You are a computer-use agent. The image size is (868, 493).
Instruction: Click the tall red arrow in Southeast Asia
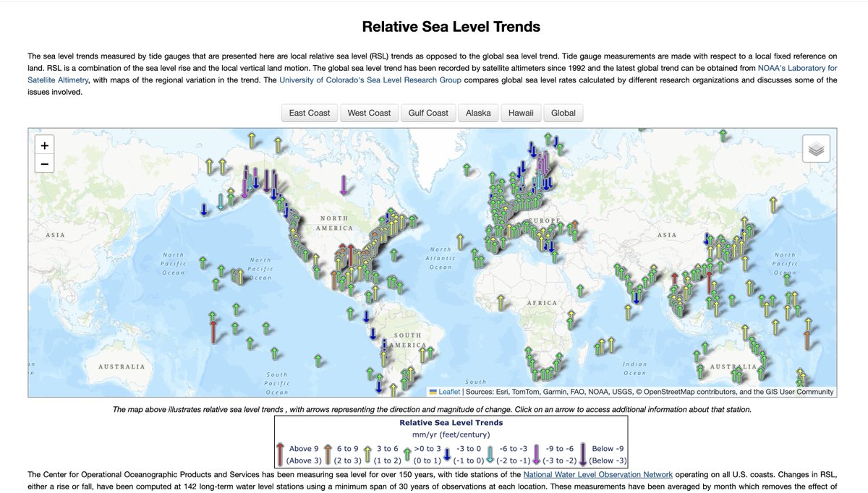710,281
